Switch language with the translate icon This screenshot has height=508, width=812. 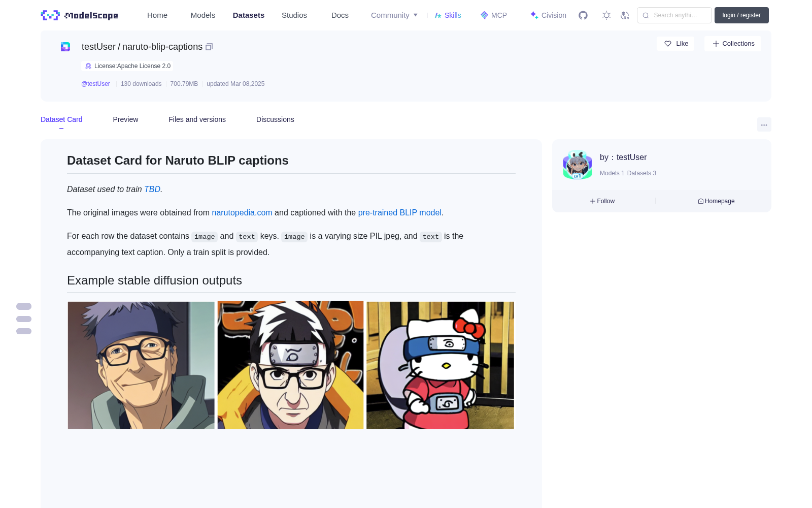tap(625, 15)
